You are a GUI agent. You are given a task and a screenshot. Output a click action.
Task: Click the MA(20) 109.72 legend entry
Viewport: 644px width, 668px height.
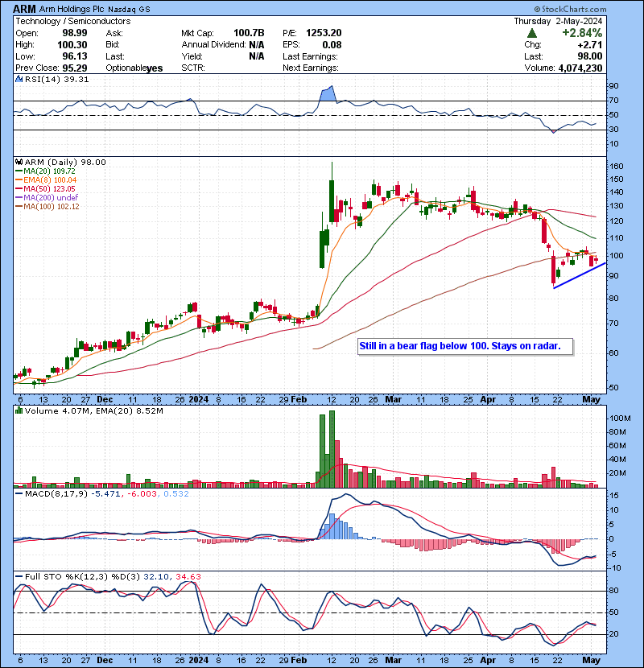(49, 171)
